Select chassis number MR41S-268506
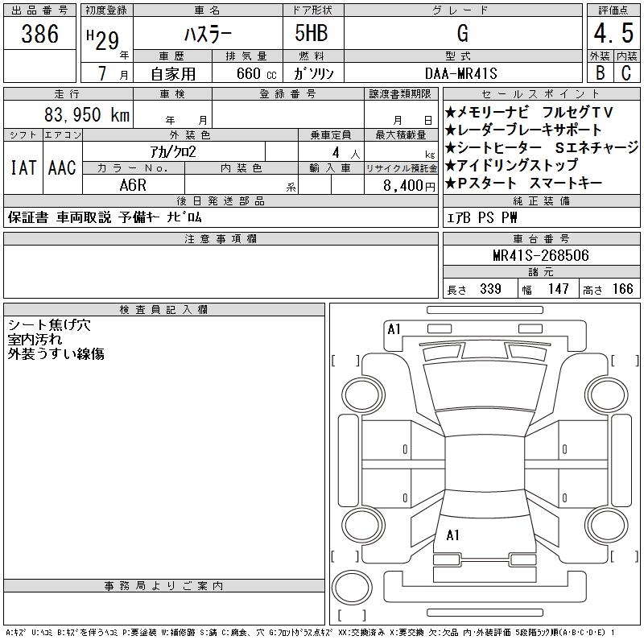The image size is (644, 644). tap(540, 255)
